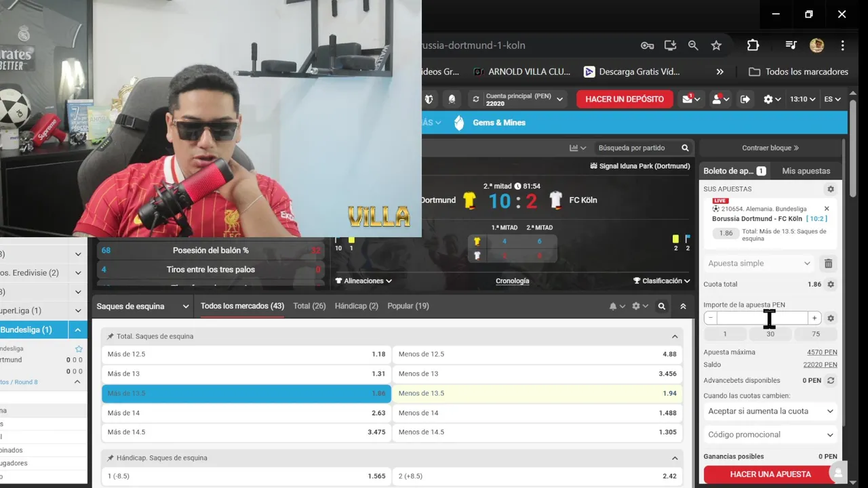868x488 pixels.
Task: Remove the Dortmund - Köln bet with X
Action: [827, 209]
